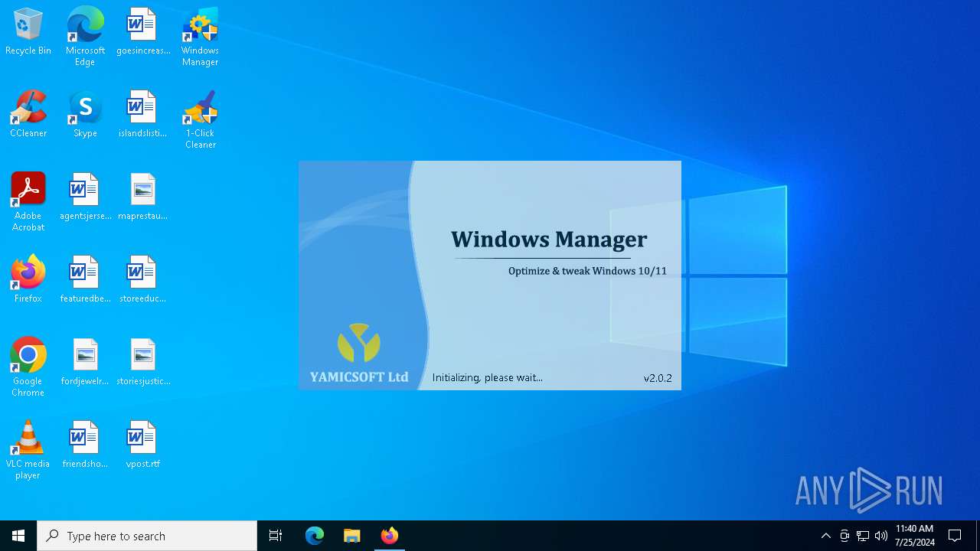This screenshot has width=980, height=551.
Task: Click the YAMICSOFT Ltd logo on the splash
Action: click(x=359, y=353)
